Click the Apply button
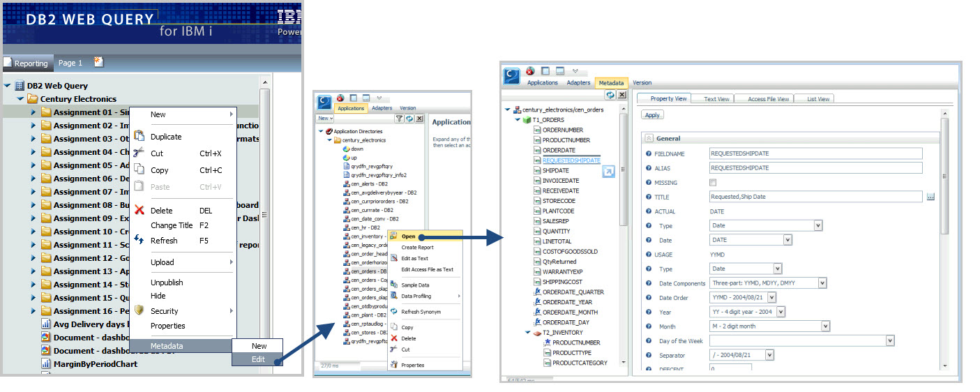 point(652,115)
